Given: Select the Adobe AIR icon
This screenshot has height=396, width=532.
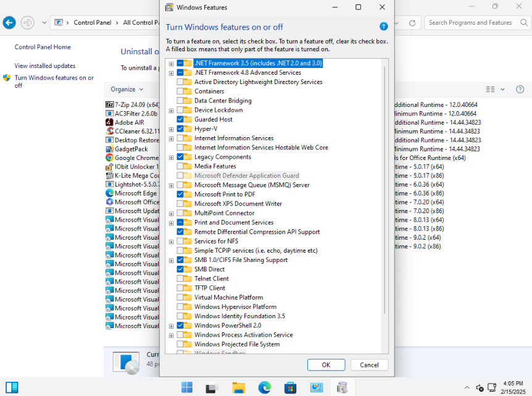Looking at the screenshot, I should (x=110, y=122).
